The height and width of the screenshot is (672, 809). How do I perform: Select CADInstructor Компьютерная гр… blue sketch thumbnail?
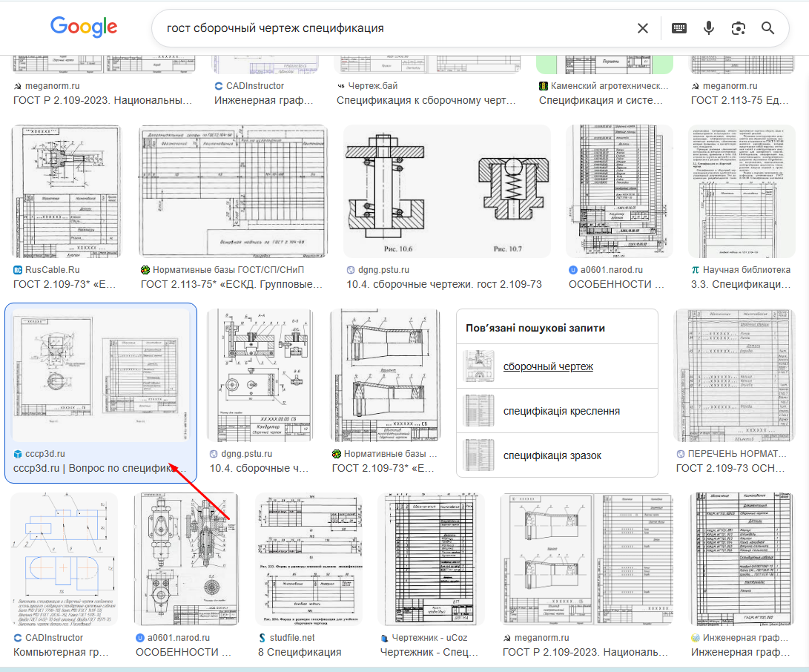tap(64, 559)
